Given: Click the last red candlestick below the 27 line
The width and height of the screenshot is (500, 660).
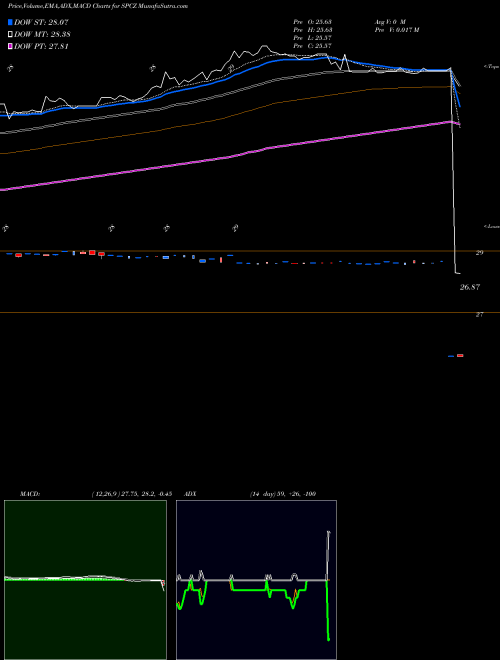Looking at the screenshot, I should 460,356.
